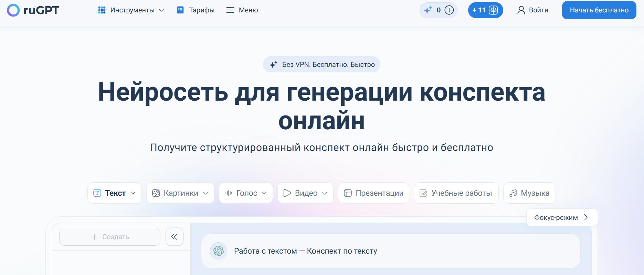Select the Текст category tab
644x275 pixels.
(115, 193)
